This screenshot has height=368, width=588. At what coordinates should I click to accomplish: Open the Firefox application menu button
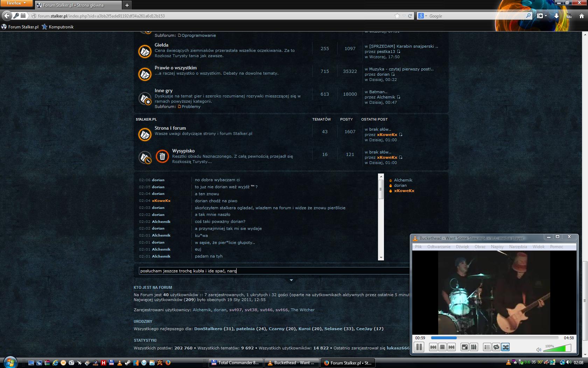coord(16,3)
